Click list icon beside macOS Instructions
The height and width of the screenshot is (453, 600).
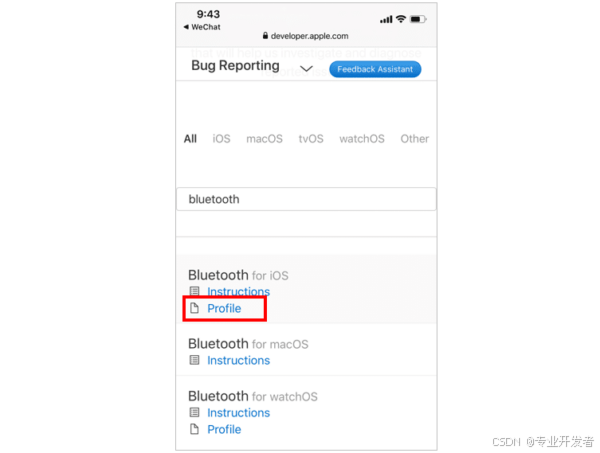tap(194, 360)
